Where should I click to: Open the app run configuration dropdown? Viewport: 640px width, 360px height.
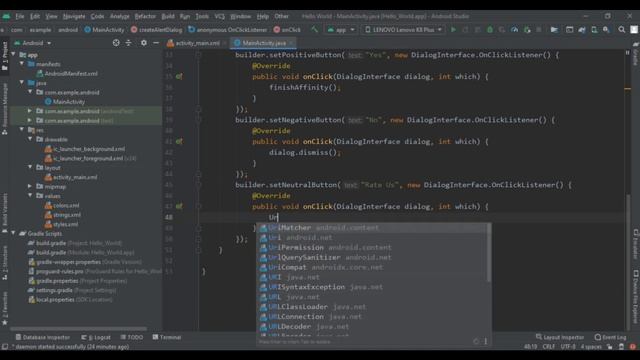341,30
